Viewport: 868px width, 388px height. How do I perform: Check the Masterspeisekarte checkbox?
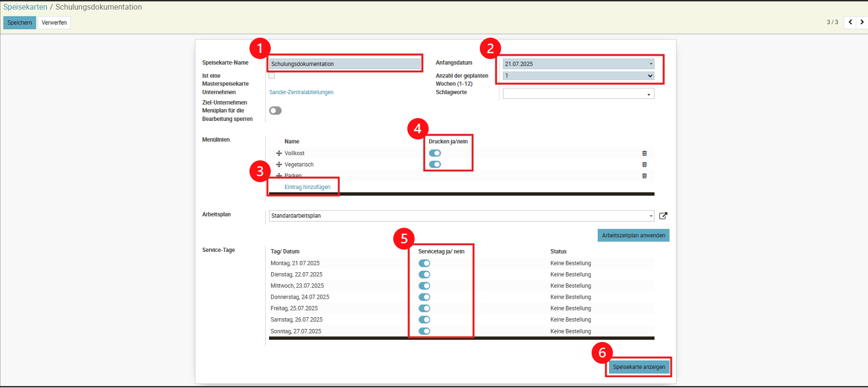click(x=272, y=75)
